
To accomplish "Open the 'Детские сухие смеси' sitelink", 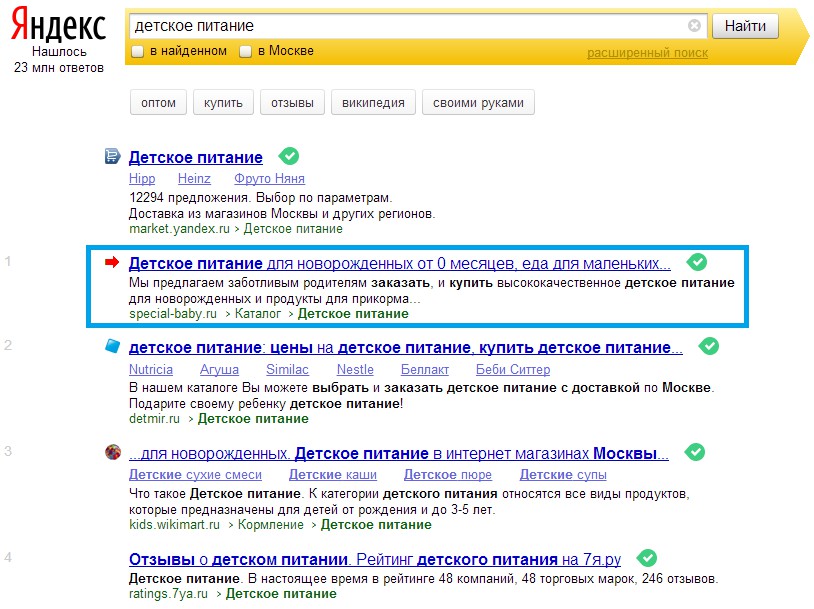I will (195, 475).
